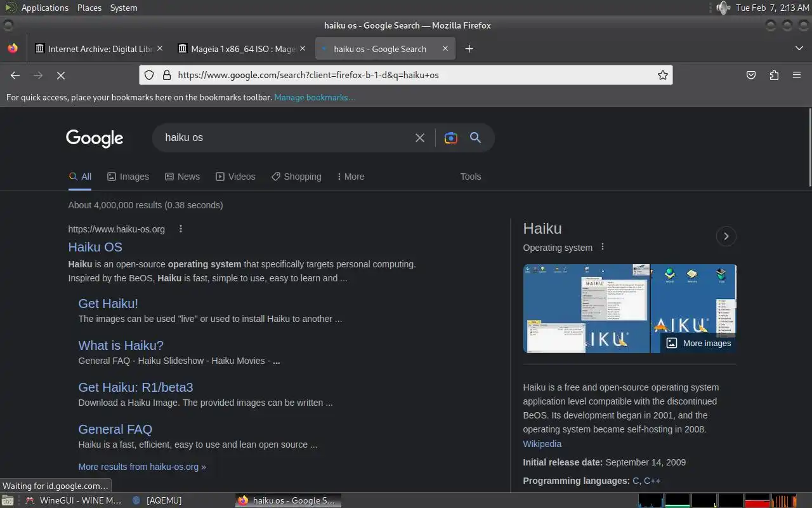Close the Mageia 1 x86_64 ISO tab
Image resolution: width=812 pixels, height=508 pixels.
(303, 48)
